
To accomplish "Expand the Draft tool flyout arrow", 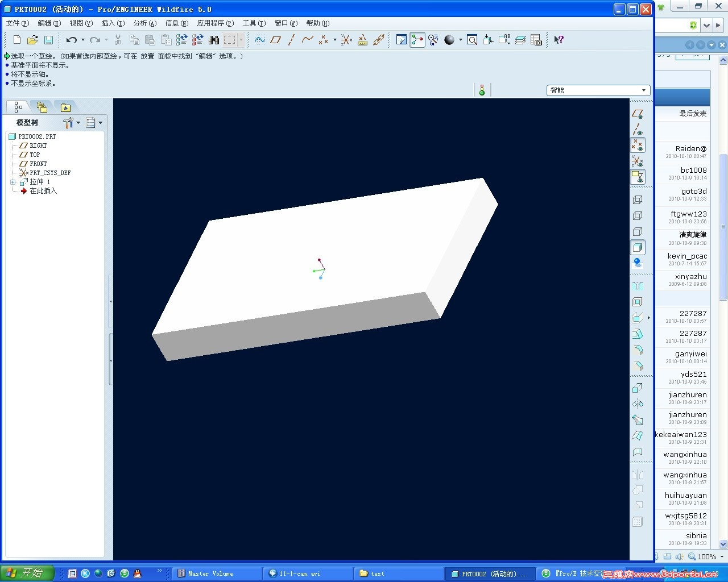I will click(x=649, y=318).
